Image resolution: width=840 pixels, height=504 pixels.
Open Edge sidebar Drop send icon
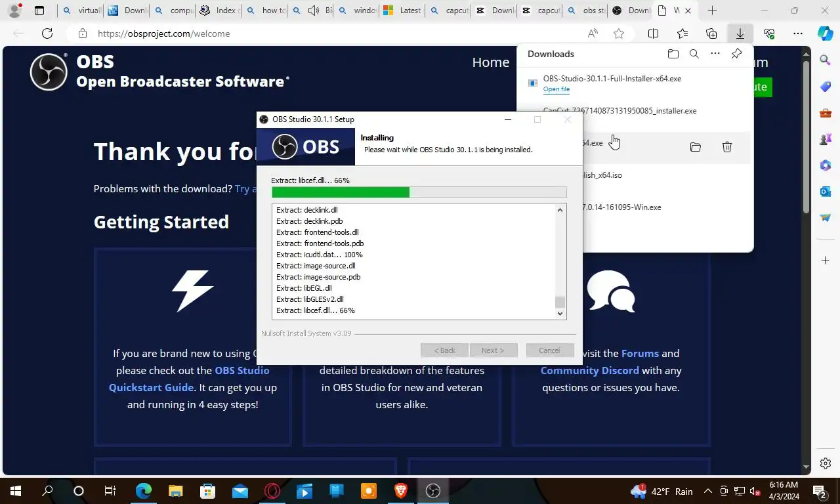(x=826, y=218)
